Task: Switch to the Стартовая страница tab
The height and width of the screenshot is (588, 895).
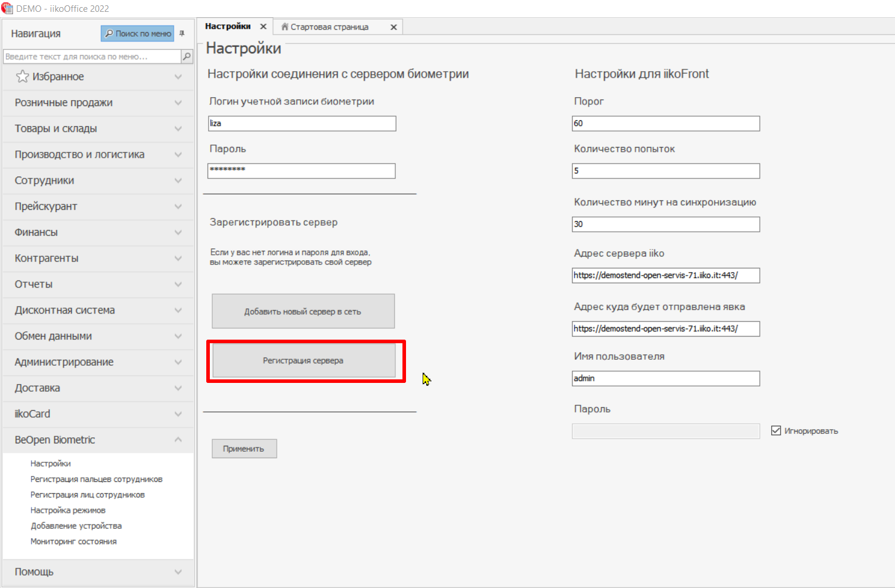Action: pos(330,27)
